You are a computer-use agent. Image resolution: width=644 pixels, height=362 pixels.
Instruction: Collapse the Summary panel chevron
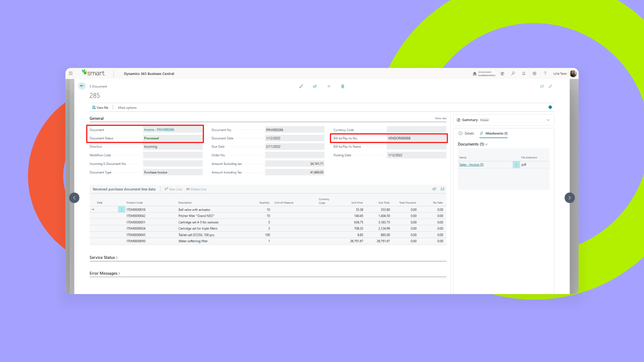click(x=548, y=120)
